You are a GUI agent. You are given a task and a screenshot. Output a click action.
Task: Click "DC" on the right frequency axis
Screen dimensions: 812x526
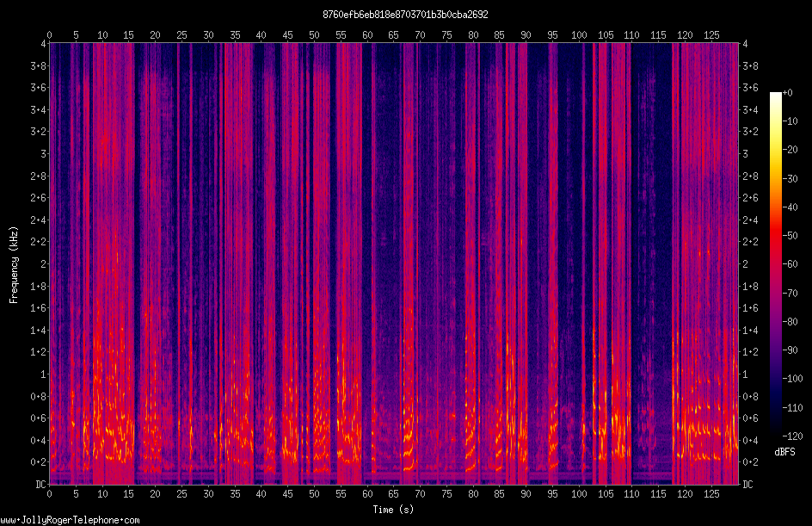click(747, 485)
